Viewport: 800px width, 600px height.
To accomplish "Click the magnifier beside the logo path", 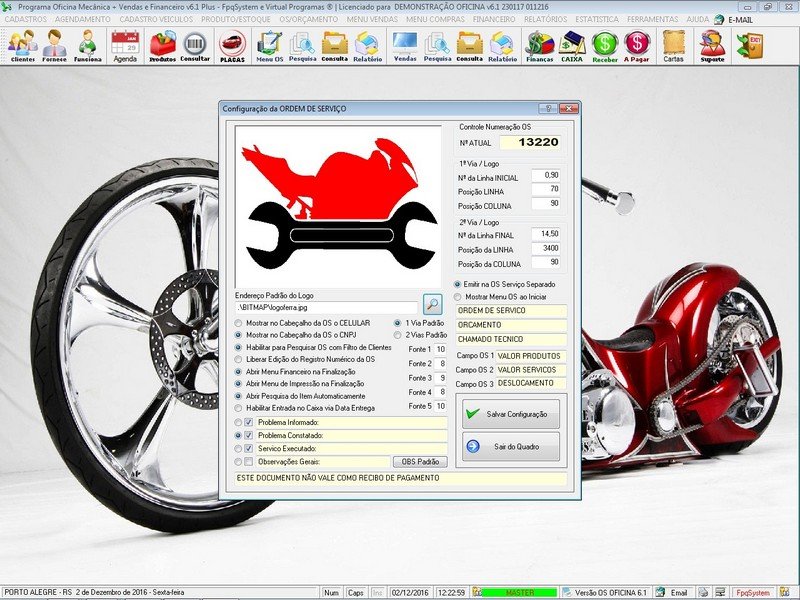I will pos(432,303).
